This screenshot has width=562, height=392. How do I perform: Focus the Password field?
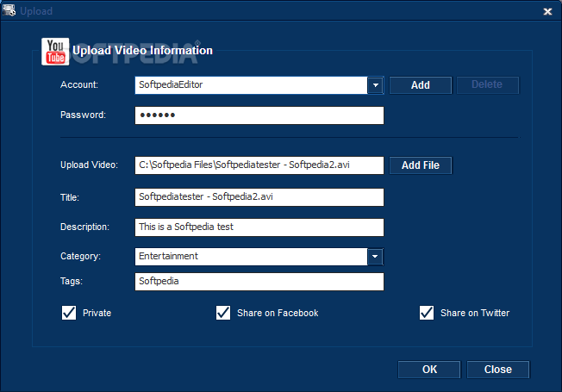[259, 115]
